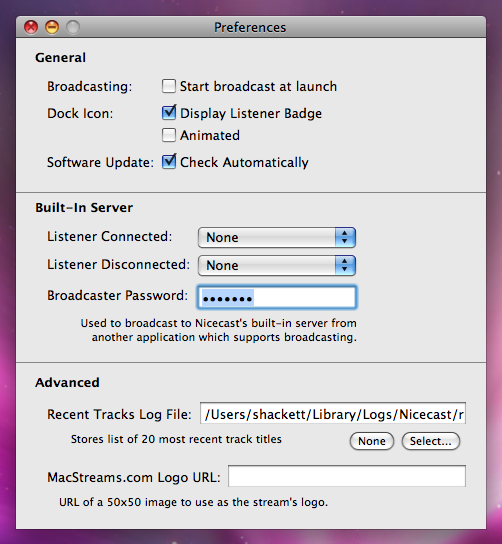Click the None button under log file

pos(372,441)
